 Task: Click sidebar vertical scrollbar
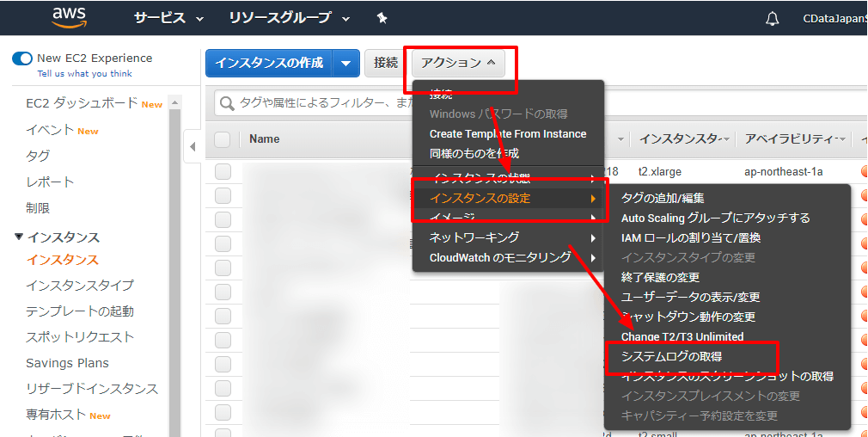(175, 271)
